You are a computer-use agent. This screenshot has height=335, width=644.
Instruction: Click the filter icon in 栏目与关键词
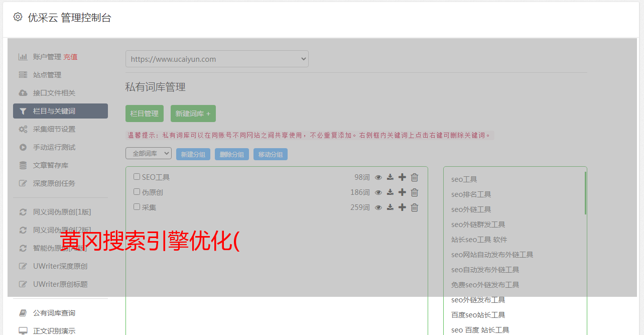(23, 111)
